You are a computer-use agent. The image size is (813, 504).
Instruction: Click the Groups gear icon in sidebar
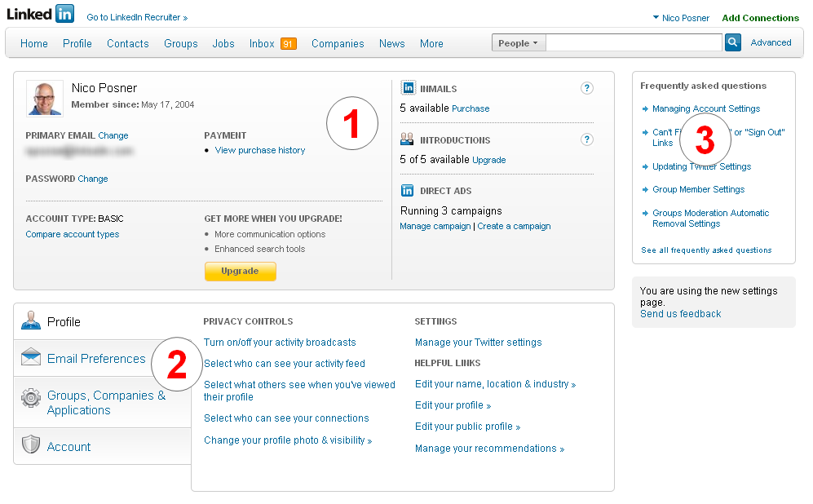click(x=31, y=398)
